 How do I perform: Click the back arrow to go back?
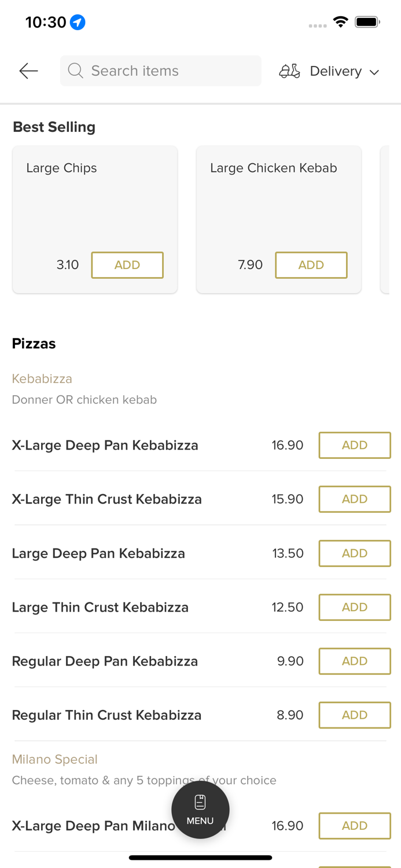tap(28, 71)
